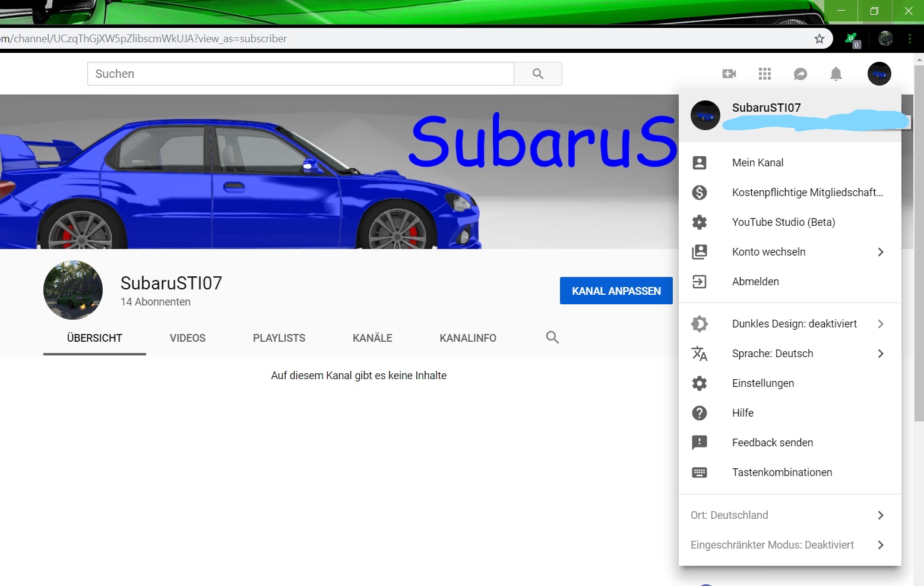Go to Einstellungen
Screen dimensions: 924x586
pos(790,383)
